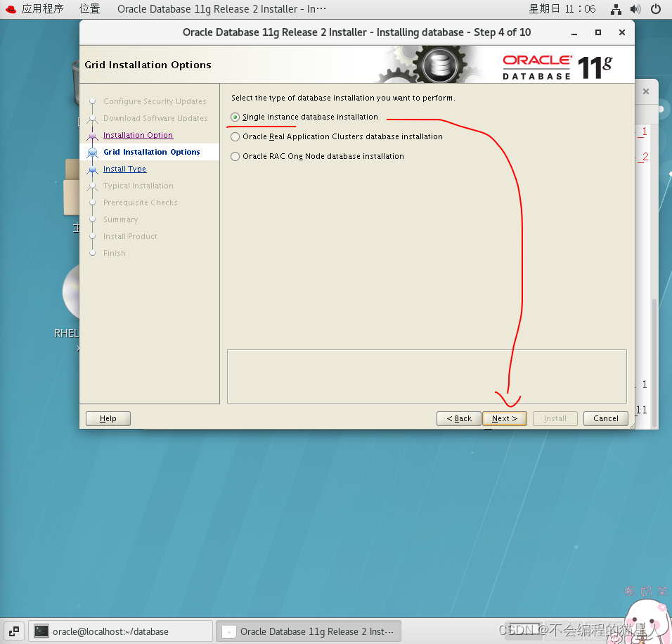Click the Red Hat logo icon

tap(11, 9)
